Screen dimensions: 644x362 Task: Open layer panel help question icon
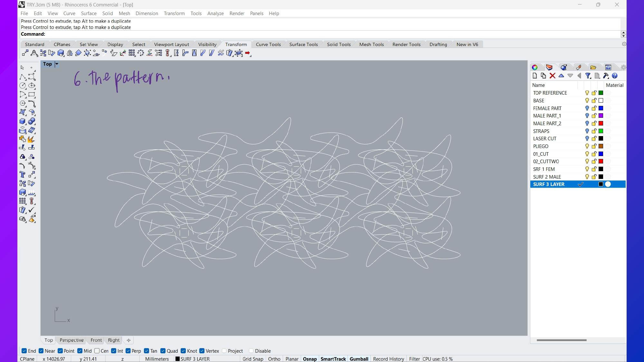[615, 76]
